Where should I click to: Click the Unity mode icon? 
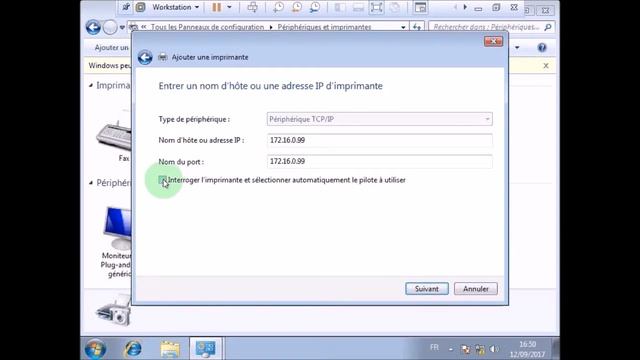(x=394, y=7)
